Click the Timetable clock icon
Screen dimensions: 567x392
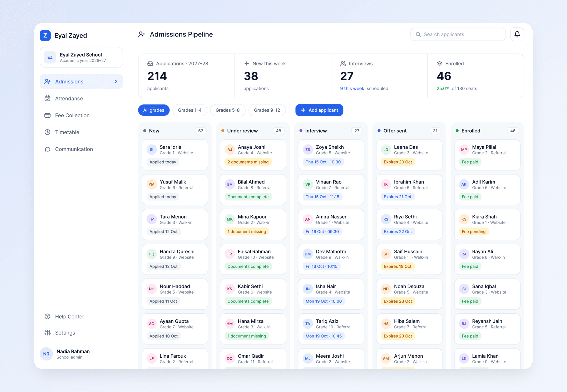(x=47, y=132)
